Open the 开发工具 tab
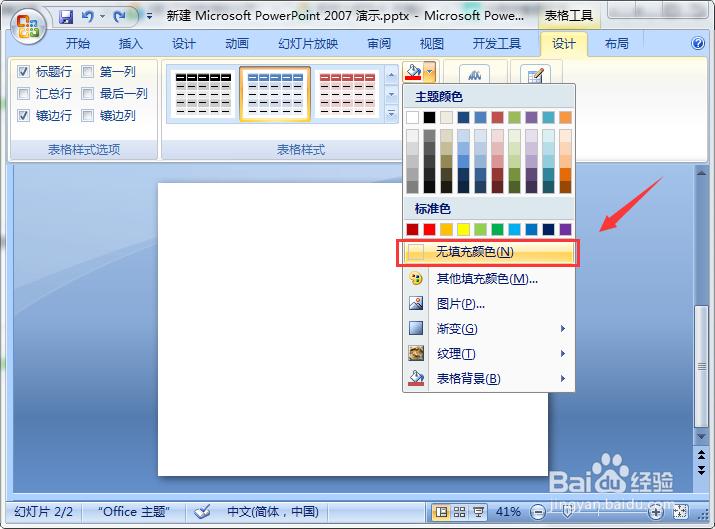 pos(497,43)
